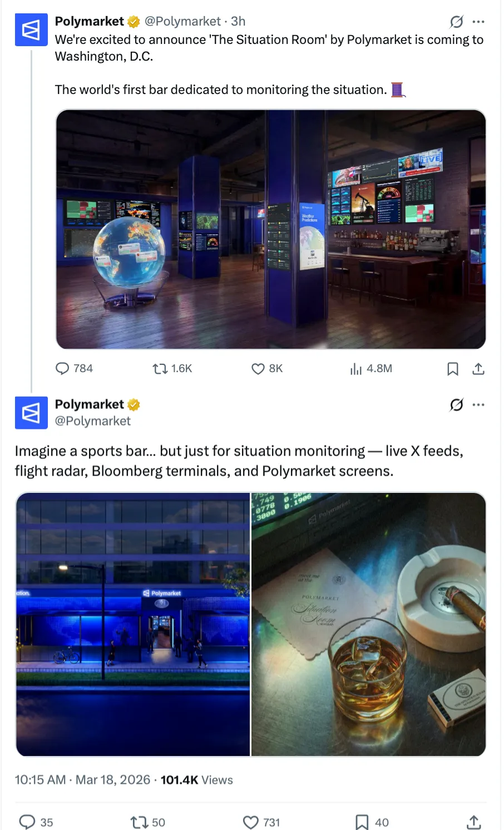
Task: Share the first tweet via share icon
Action: tap(478, 368)
